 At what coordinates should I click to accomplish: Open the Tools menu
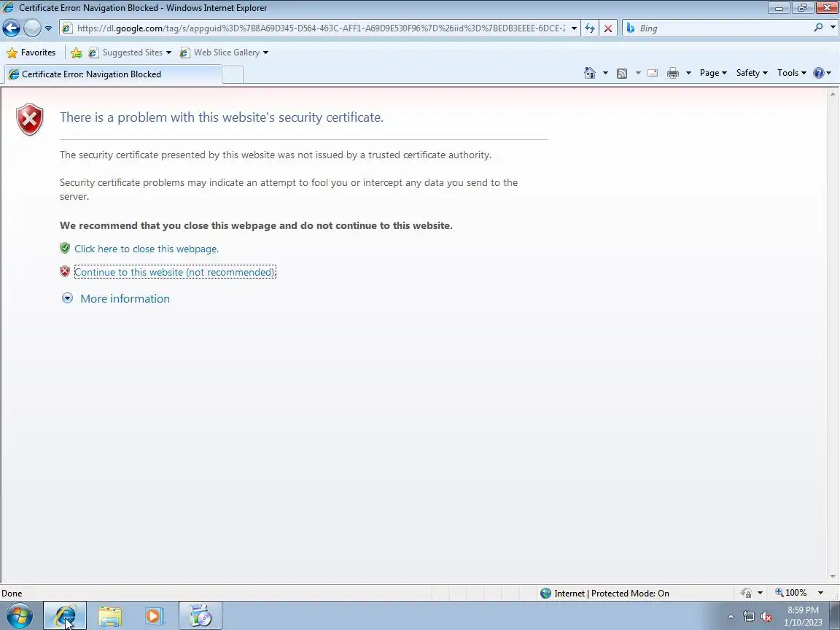[x=792, y=73]
